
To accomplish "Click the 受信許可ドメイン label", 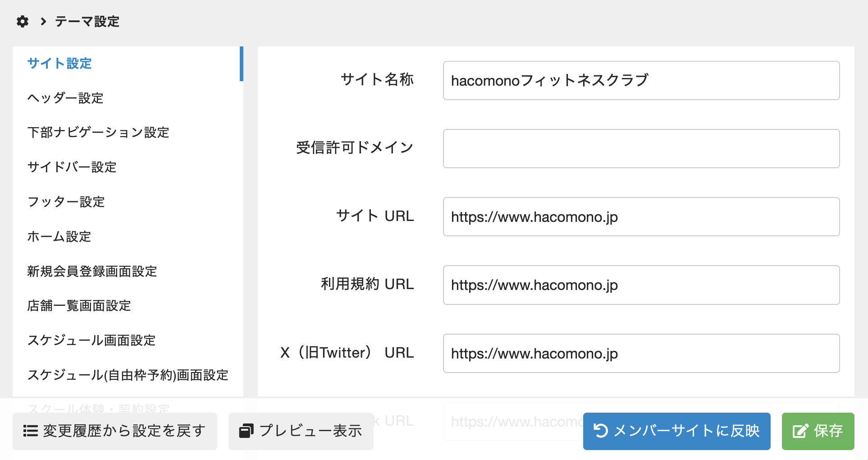I will pyautogui.click(x=355, y=148).
